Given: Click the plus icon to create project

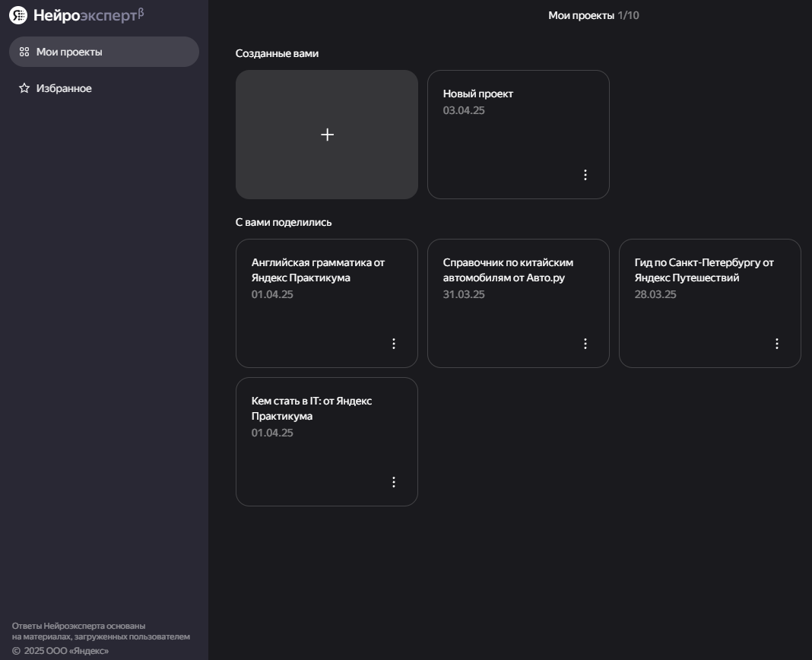Looking at the screenshot, I should coord(327,135).
